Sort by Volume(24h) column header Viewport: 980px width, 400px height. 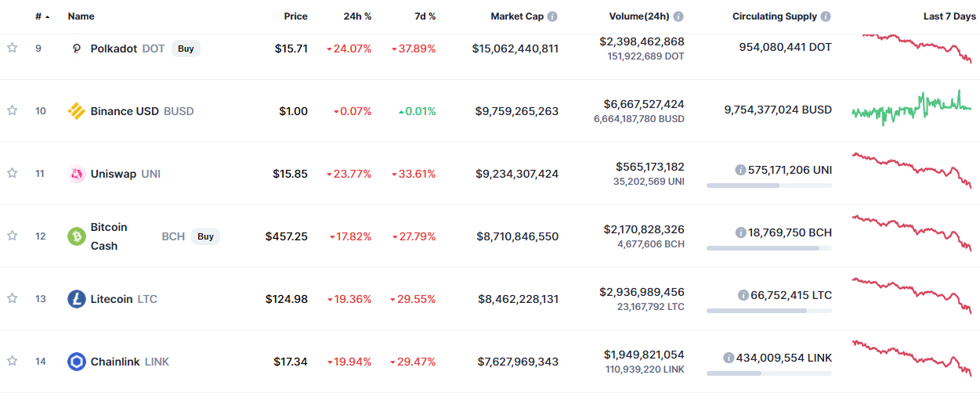tap(639, 16)
